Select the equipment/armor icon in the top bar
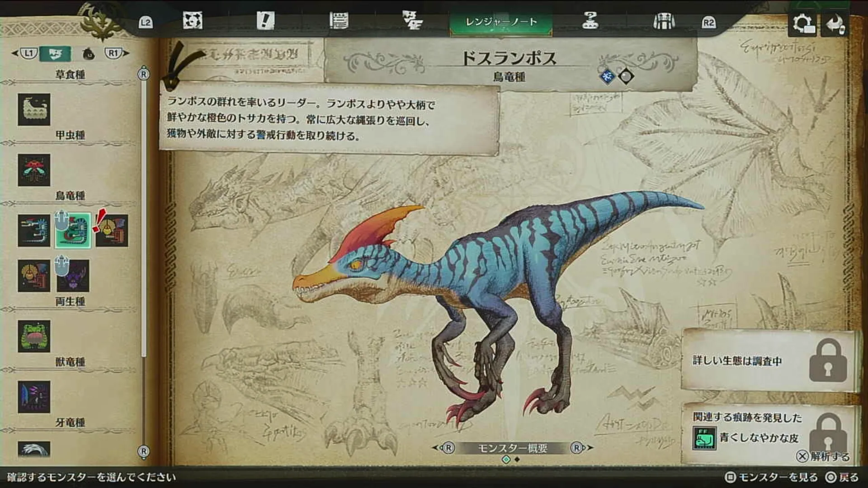The height and width of the screenshot is (488, 868). 665,21
